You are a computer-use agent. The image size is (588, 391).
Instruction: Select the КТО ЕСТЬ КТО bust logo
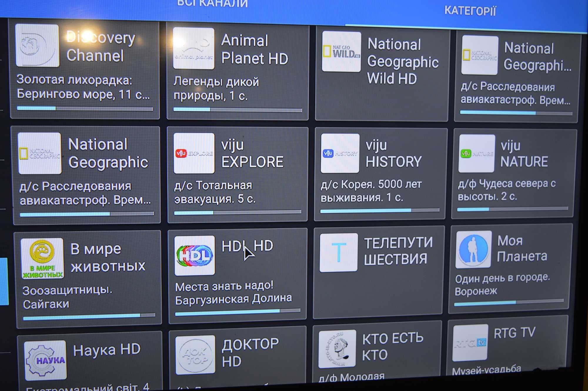click(x=337, y=349)
